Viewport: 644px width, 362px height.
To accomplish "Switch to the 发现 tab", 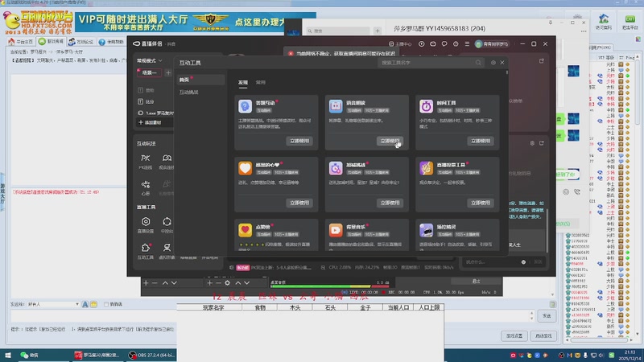I will pos(243,83).
